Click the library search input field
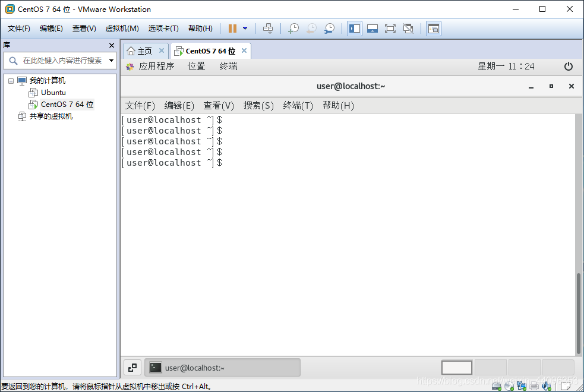The image size is (584, 392). coord(59,61)
